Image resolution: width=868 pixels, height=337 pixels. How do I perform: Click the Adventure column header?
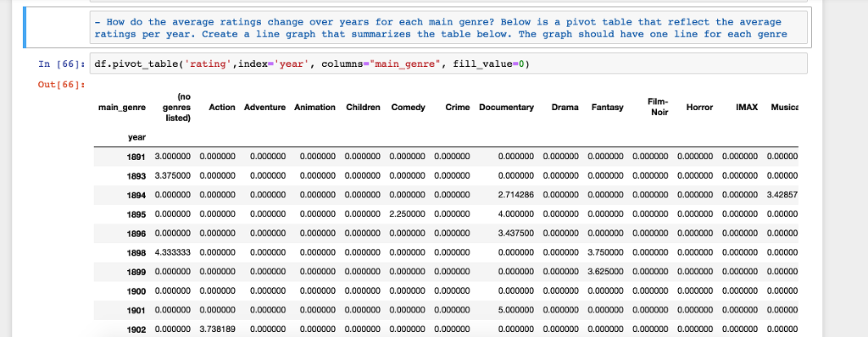point(264,108)
